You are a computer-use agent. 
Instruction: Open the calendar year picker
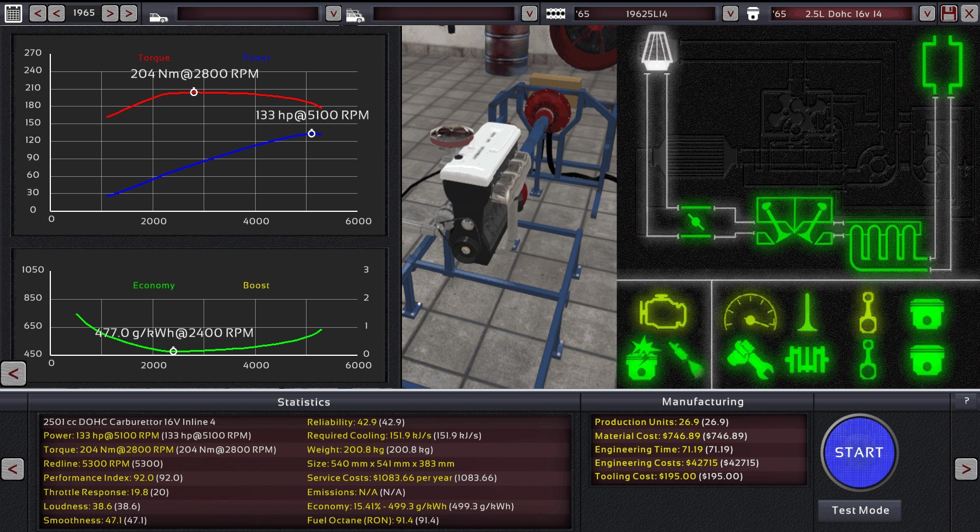click(13, 13)
